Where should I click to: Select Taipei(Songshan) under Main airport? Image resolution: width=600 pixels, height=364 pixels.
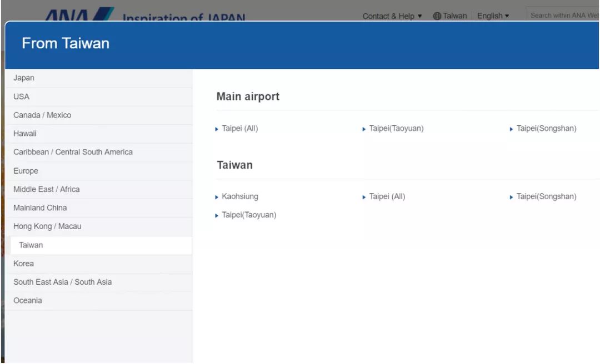point(546,129)
